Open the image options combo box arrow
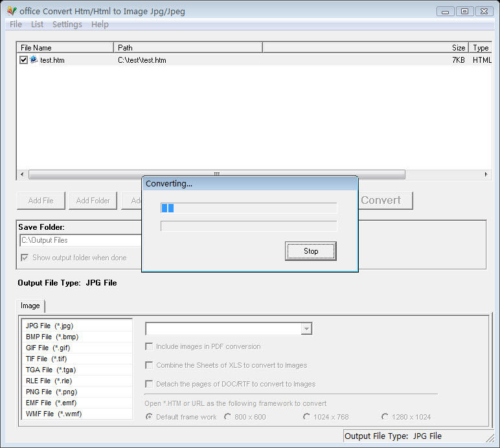Screen dimensions: 500x448 306,328
